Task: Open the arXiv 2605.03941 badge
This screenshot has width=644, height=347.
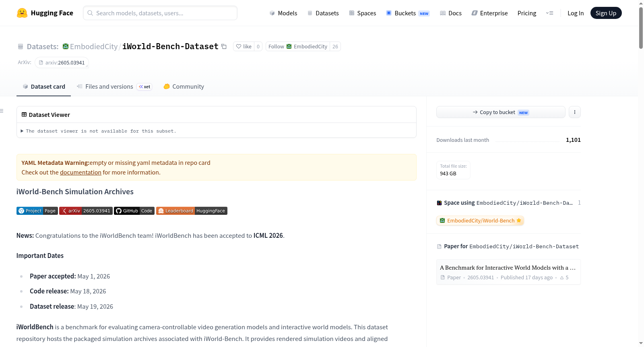Action: pyautogui.click(x=86, y=211)
